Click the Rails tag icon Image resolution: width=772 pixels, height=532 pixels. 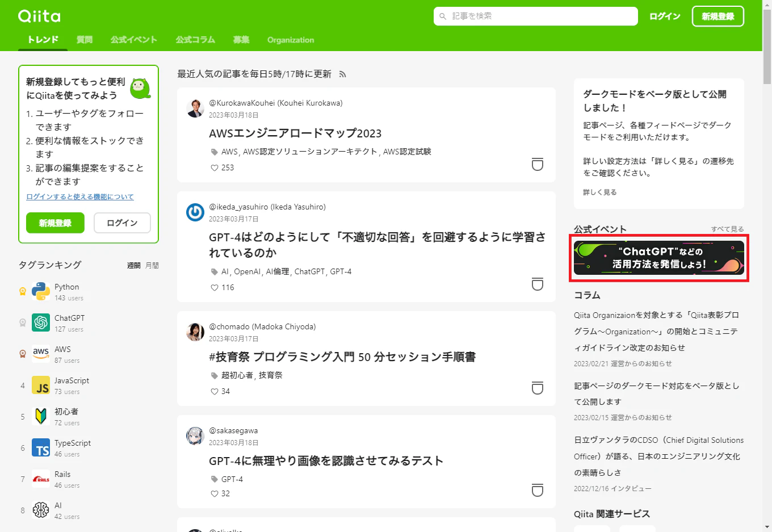pos(41,479)
